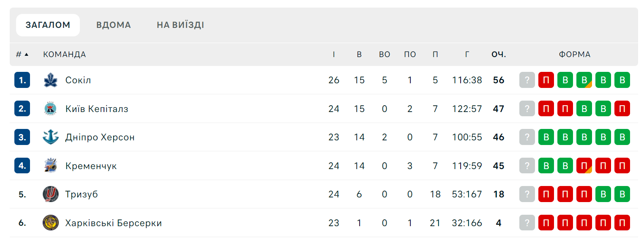Open the Харківські Берсерки team link

tap(113, 223)
